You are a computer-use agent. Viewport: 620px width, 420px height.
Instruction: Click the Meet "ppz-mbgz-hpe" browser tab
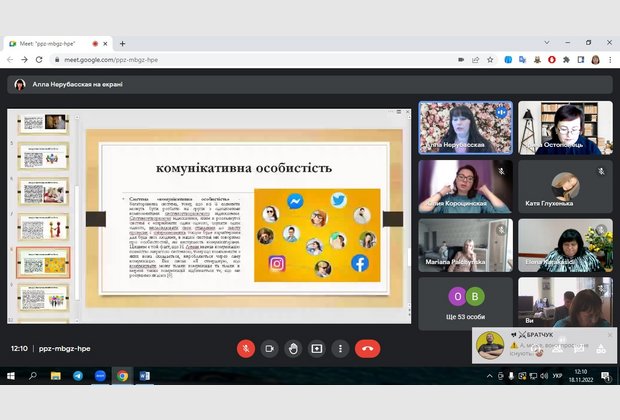(50, 43)
